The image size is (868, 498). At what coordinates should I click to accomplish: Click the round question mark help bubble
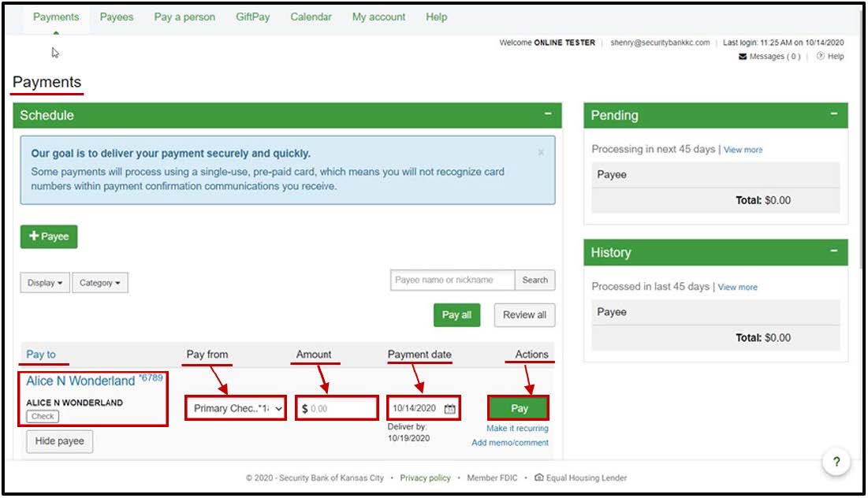836,463
